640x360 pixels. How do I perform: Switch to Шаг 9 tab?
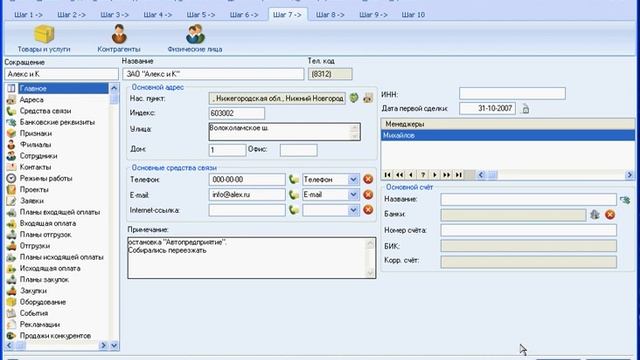[x=373, y=15]
